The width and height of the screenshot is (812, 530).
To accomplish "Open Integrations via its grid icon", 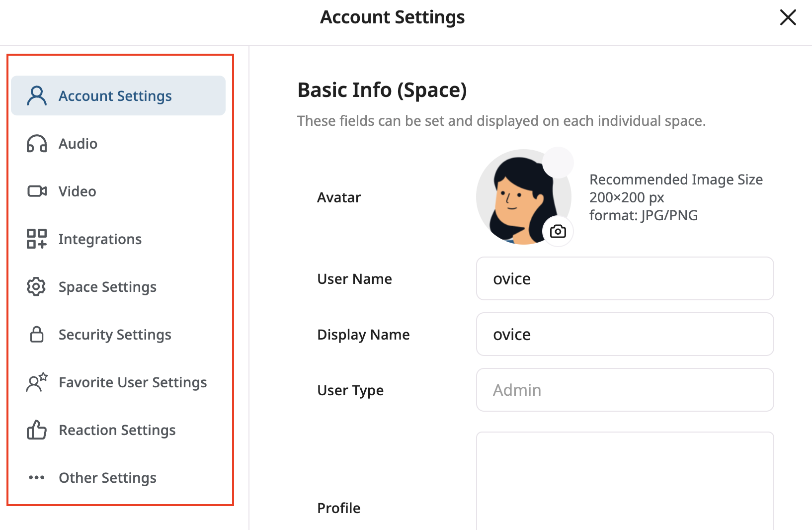I will point(36,239).
